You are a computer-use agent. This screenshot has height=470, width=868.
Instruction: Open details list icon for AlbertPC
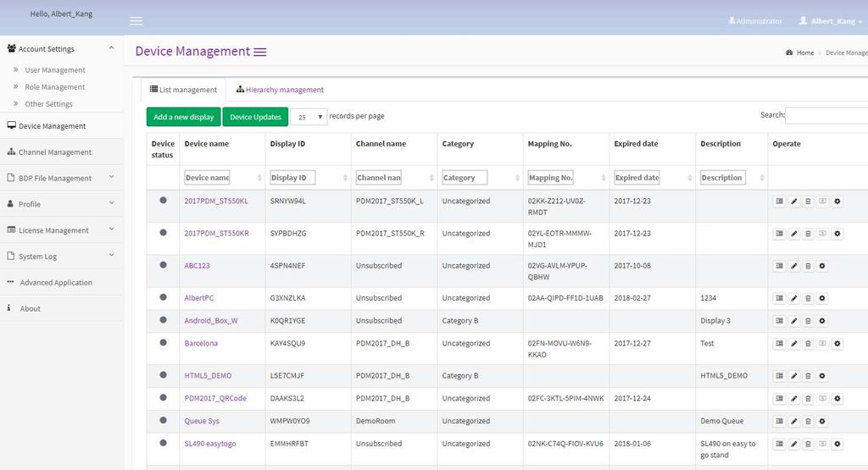coord(780,299)
